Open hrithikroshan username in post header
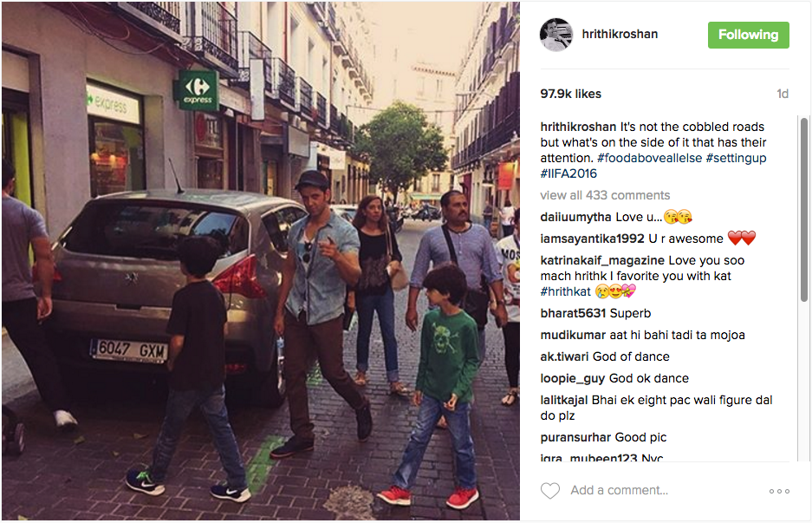Screen dimensions: 812x523 click(620, 34)
